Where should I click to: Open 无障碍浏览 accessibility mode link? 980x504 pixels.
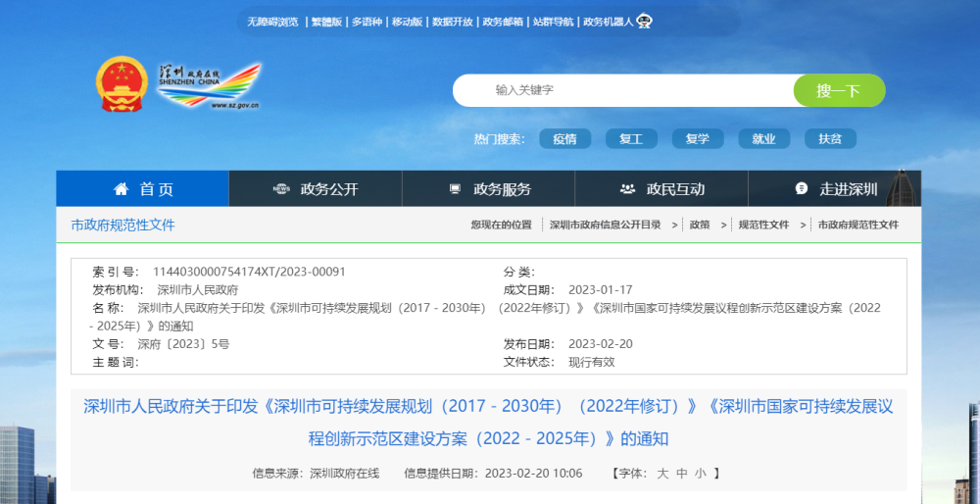click(x=272, y=22)
